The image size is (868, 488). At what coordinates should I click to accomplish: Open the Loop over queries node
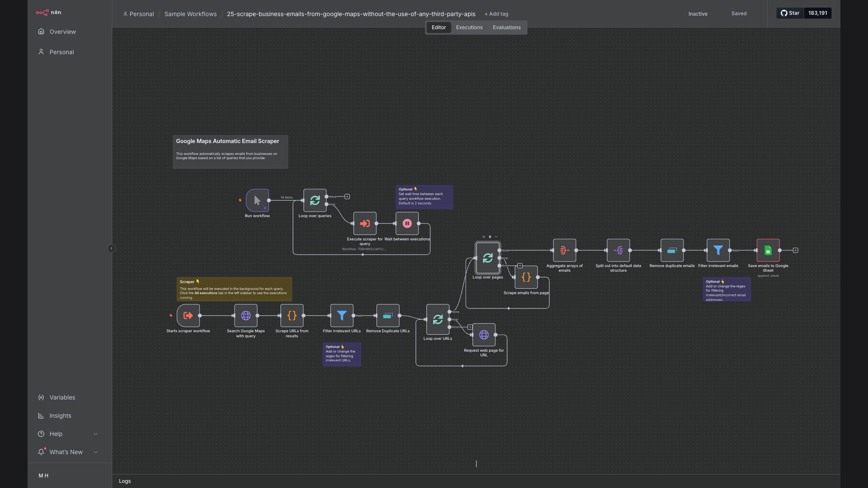(x=315, y=200)
